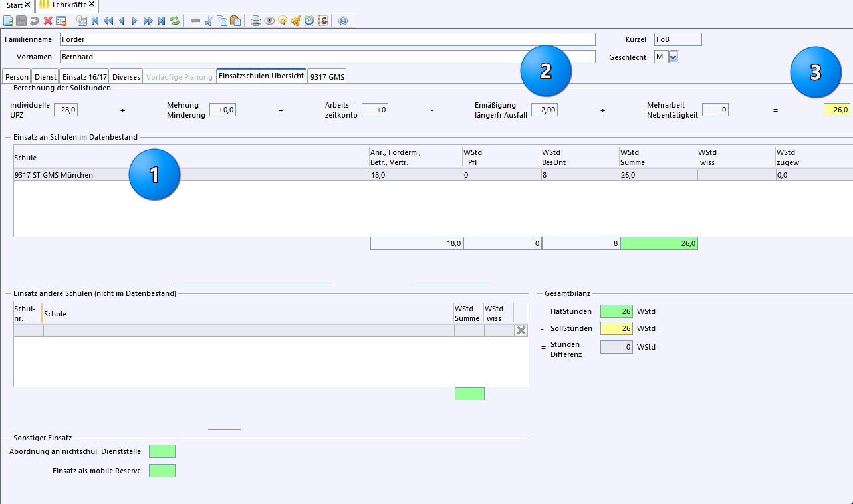Click Einsatz als mobile Reserve field
Viewport: 853px width, 504px height.
pyautogui.click(x=162, y=471)
